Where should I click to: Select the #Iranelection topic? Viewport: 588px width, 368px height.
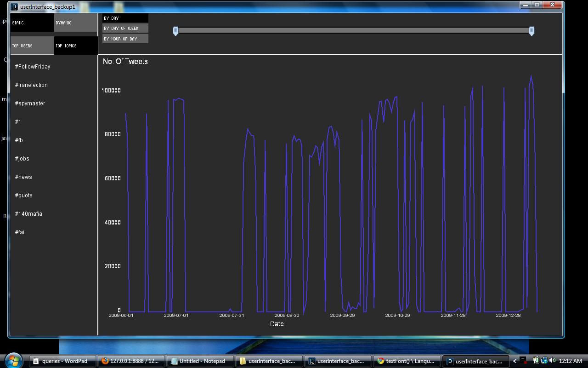[x=31, y=85]
